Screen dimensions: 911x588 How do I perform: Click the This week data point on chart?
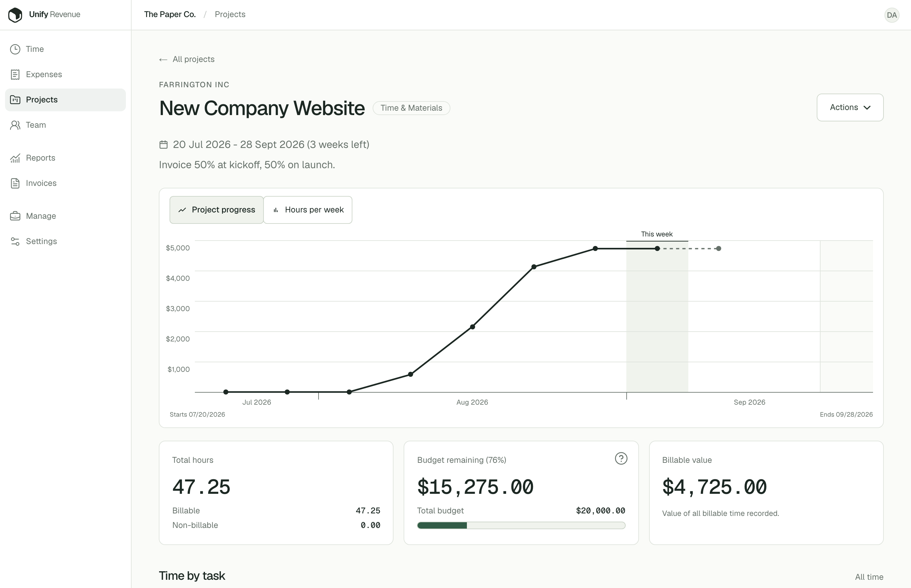tap(657, 248)
